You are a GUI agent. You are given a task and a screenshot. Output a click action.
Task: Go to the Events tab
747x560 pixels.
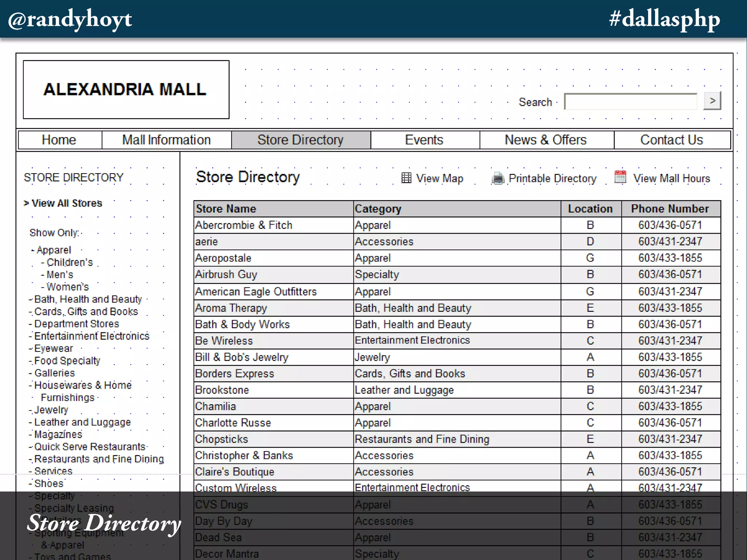click(x=424, y=140)
